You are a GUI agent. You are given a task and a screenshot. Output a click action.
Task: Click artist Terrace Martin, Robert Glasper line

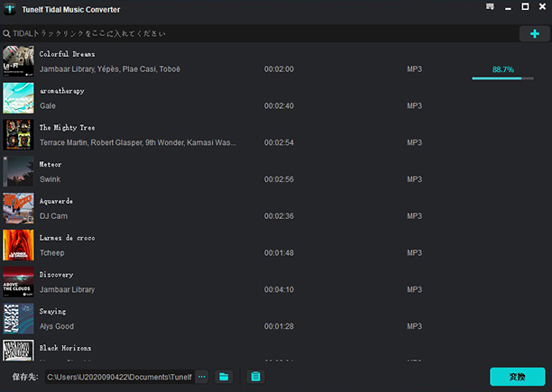tap(138, 142)
